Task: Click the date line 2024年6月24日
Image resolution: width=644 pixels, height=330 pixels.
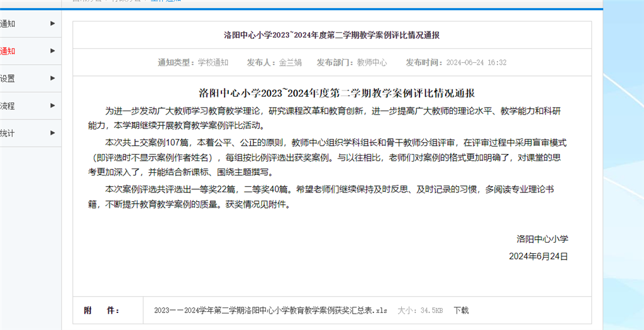Action: tap(538, 256)
